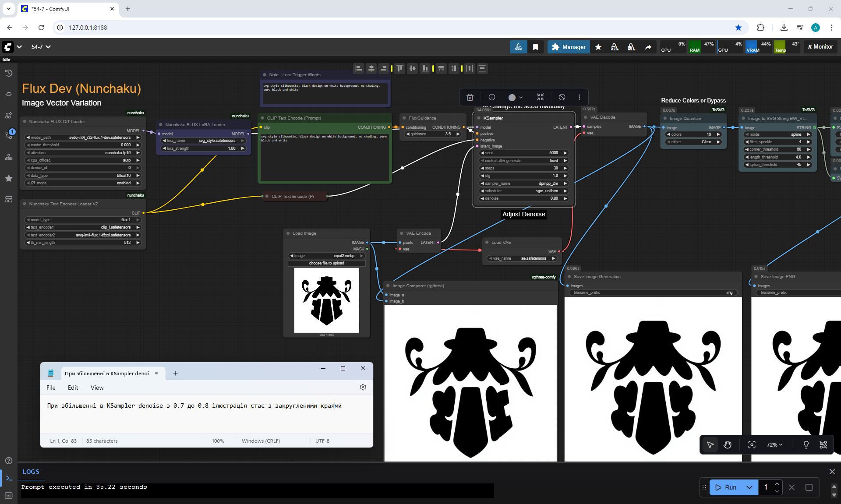Screen dimensions: 841x504
Task: Toggle link visibility icon in canvas toolbar
Action: 823,445
